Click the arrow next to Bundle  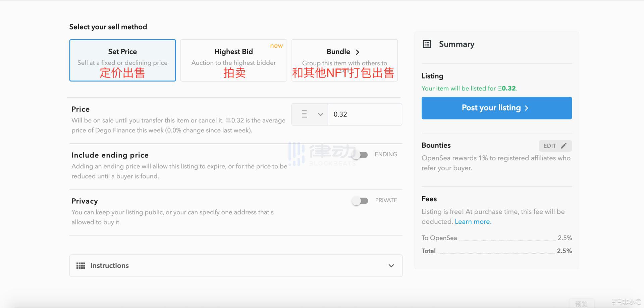[x=358, y=52]
